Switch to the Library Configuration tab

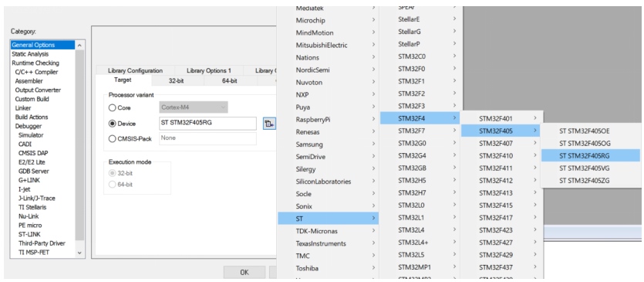click(x=135, y=70)
